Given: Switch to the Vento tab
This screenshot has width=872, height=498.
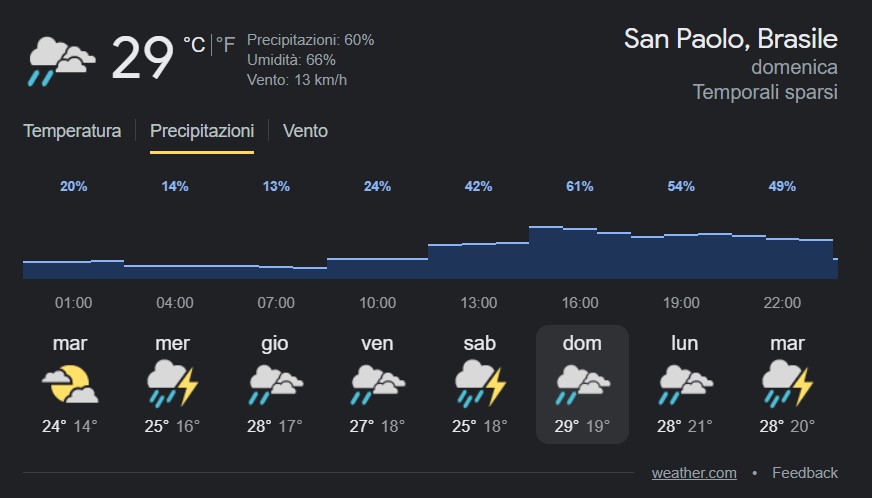Looking at the screenshot, I should tap(305, 131).
